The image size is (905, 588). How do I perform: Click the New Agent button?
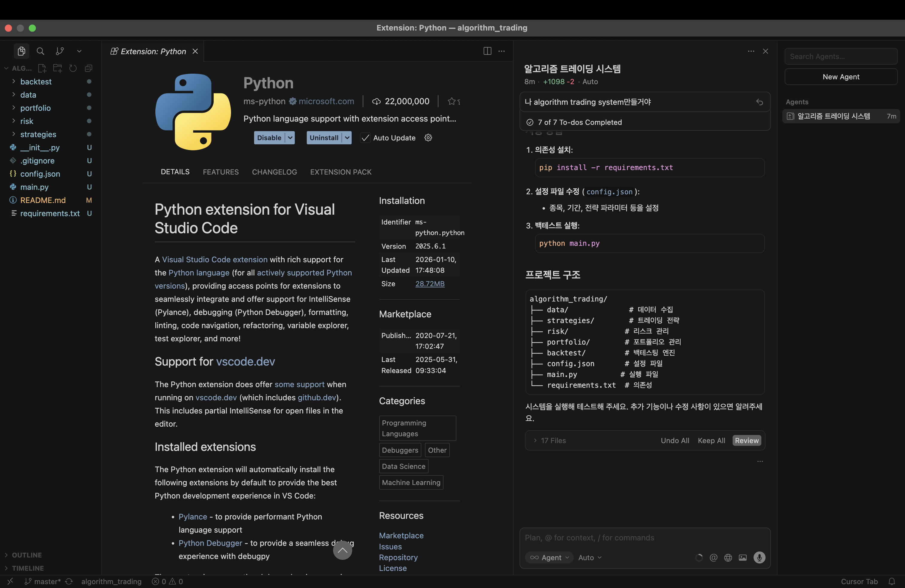pos(840,77)
